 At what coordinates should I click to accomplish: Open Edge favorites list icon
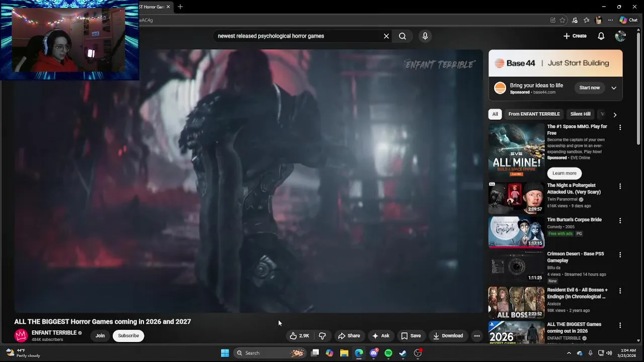pyautogui.click(x=587, y=20)
